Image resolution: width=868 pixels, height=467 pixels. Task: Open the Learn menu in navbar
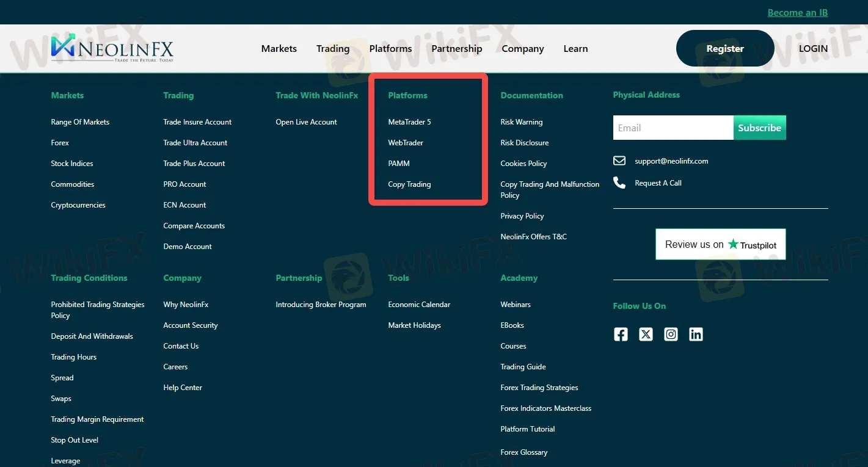point(575,49)
